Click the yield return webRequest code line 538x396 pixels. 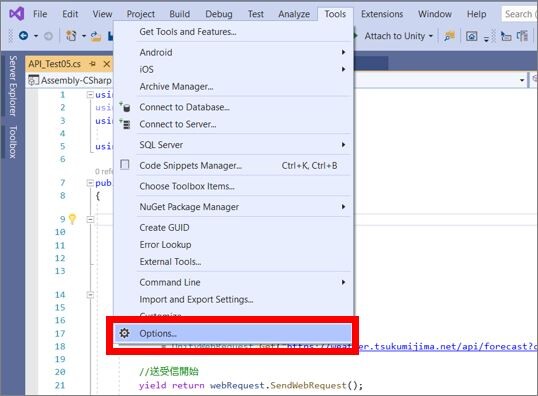point(251,385)
